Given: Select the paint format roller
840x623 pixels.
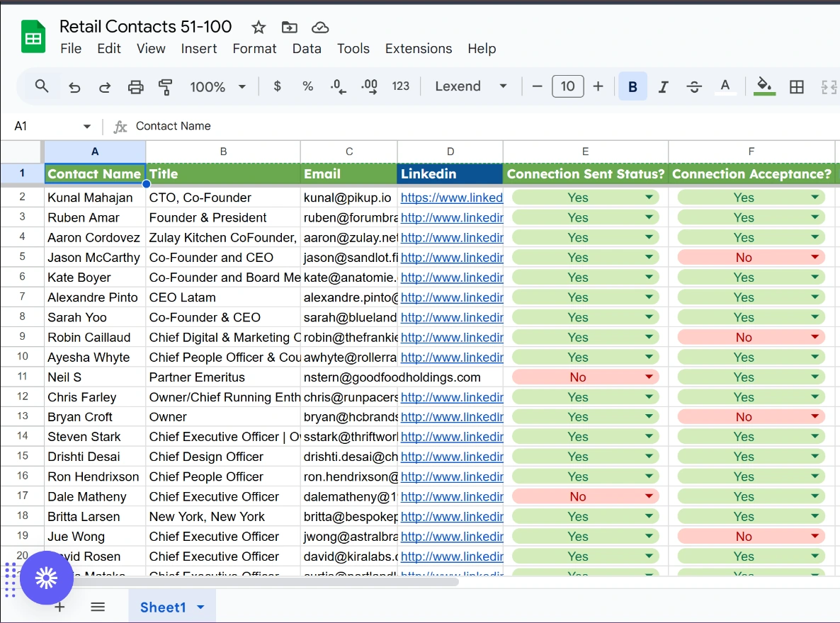Looking at the screenshot, I should [x=166, y=87].
